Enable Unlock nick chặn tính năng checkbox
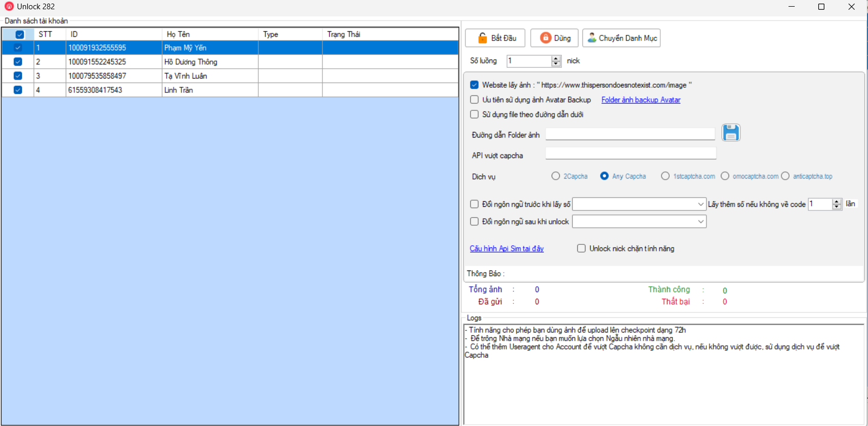The width and height of the screenshot is (868, 426). [581, 248]
